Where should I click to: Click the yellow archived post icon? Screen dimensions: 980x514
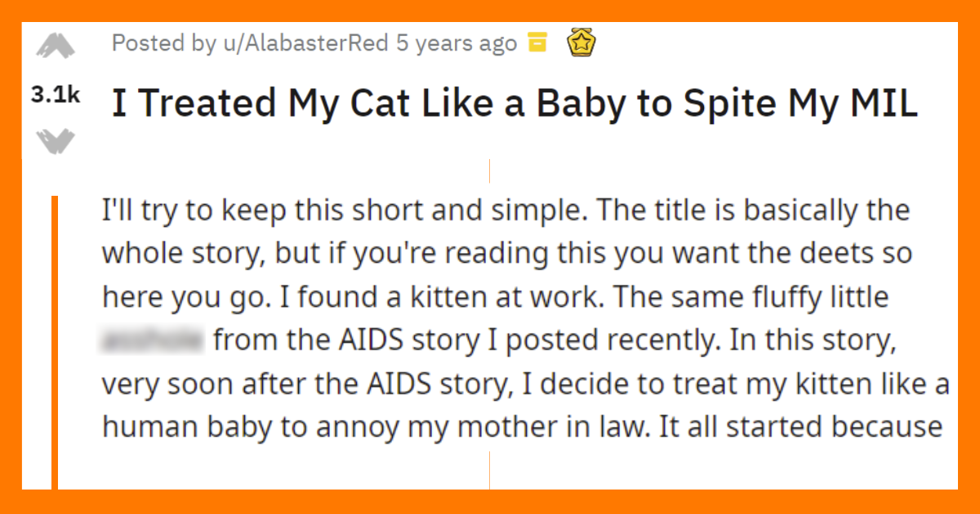coord(537,43)
